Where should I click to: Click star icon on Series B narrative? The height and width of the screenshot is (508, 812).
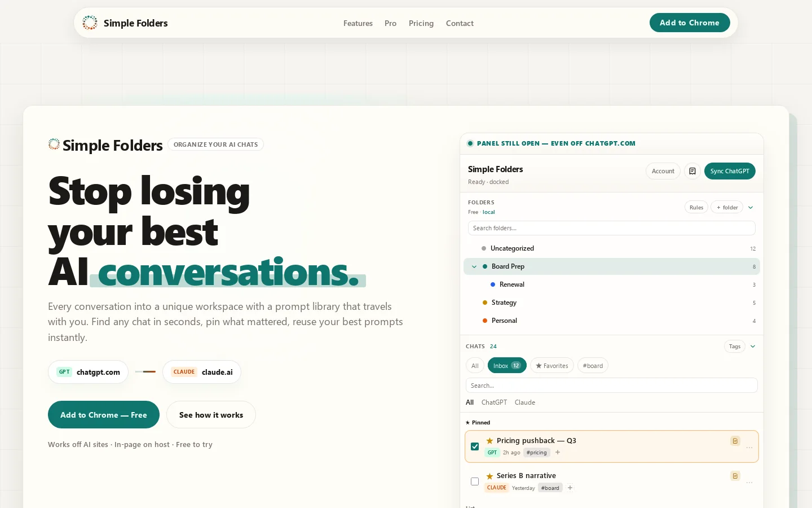click(x=489, y=476)
